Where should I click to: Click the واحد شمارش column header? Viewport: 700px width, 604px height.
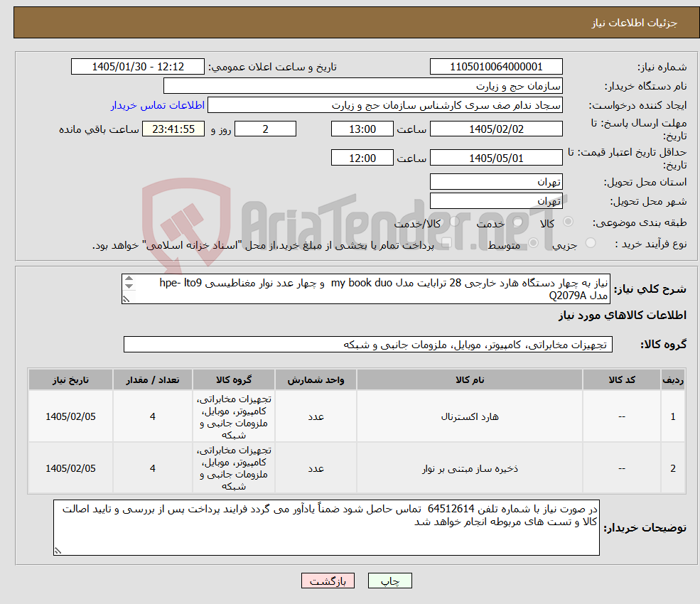click(x=316, y=379)
